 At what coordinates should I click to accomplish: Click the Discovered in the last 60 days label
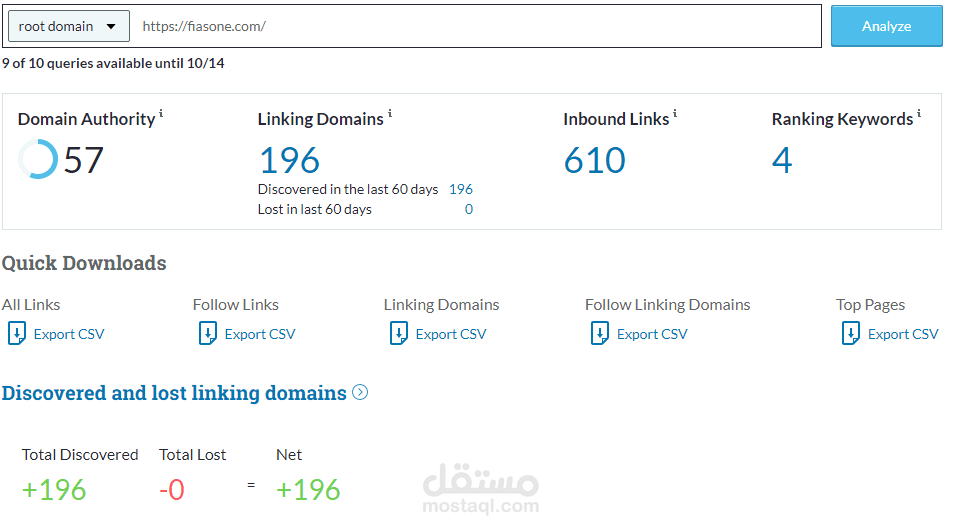pyautogui.click(x=348, y=189)
